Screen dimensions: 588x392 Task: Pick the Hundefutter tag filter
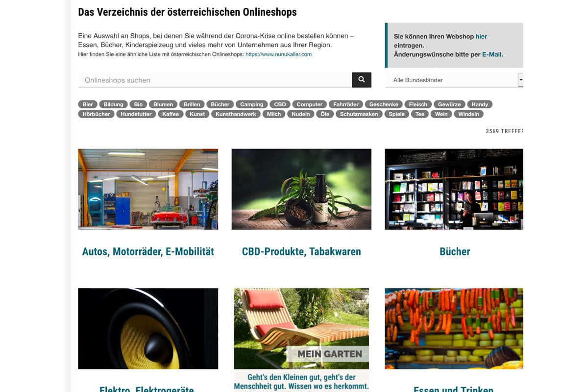tap(137, 114)
